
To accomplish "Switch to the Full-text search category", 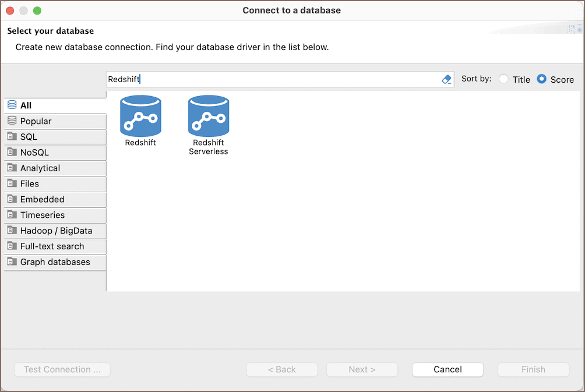I will (x=49, y=246).
